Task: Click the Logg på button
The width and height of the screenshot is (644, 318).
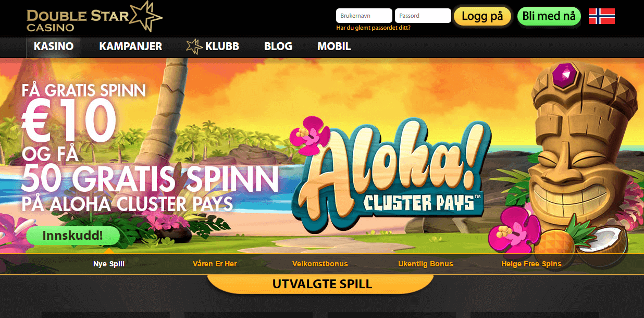Action: pos(482,16)
